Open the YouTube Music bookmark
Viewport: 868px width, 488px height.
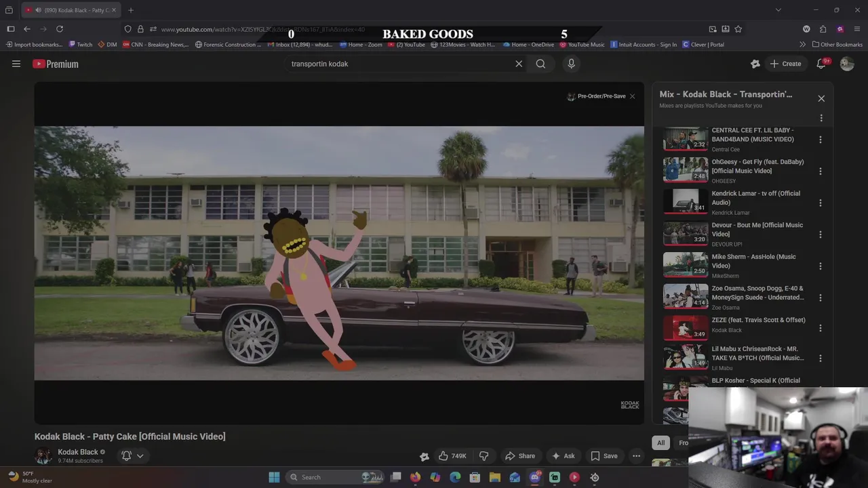coord(582,45)
